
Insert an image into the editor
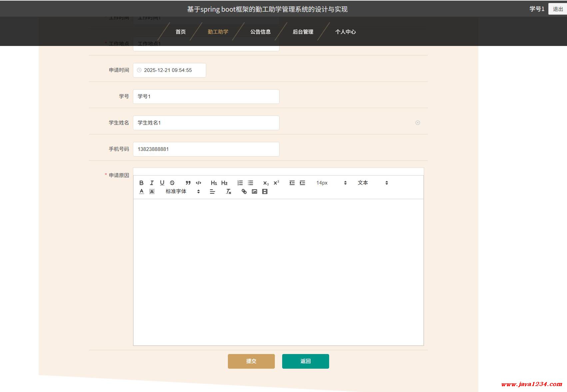click(x=255, y=192)
